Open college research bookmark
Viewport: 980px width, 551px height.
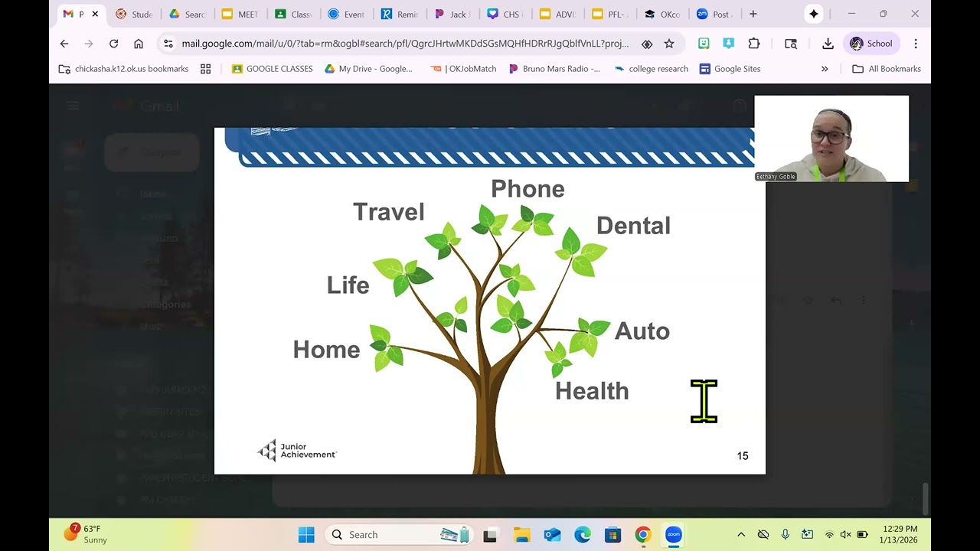[651, 69]
